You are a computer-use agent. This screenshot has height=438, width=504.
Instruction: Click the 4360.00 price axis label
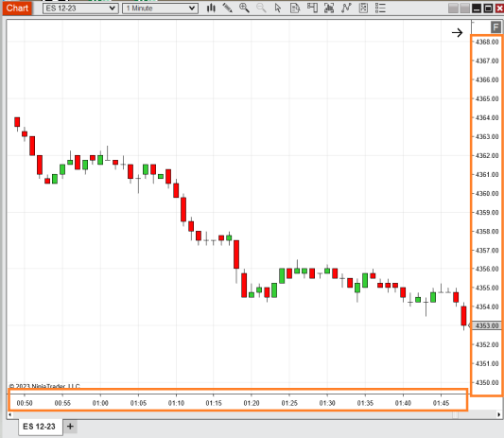point(487,194)
